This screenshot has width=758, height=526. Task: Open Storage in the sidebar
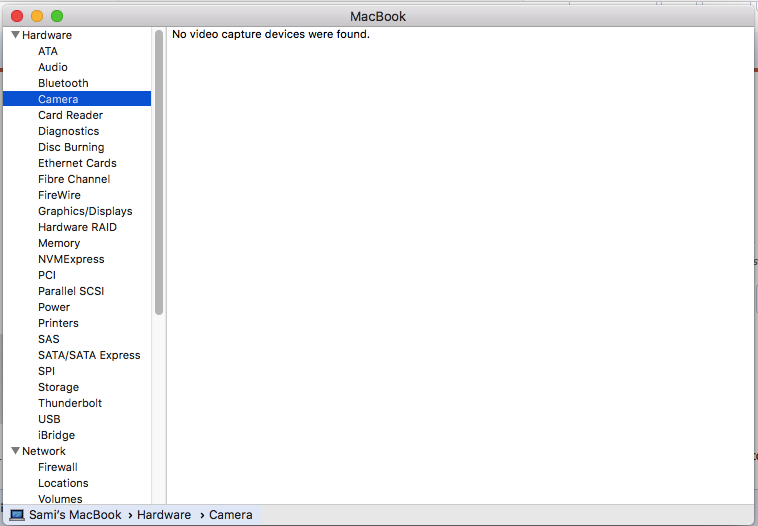coord(58,387)
